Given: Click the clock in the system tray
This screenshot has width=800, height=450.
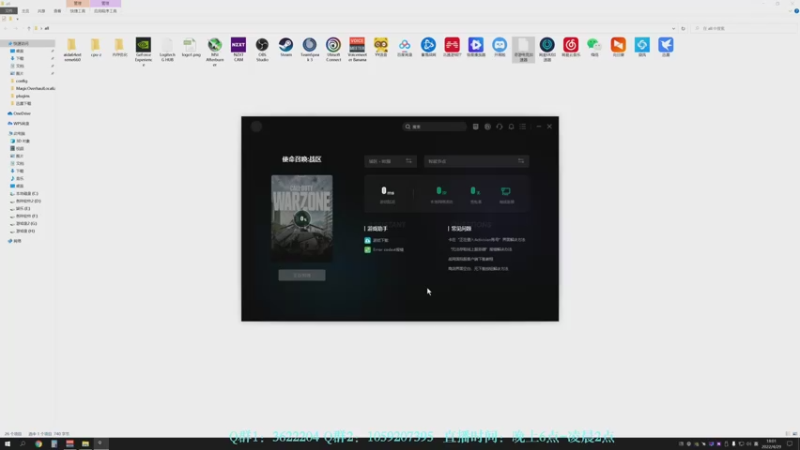Looking at the screenshot, I should (x=771, y=444).
